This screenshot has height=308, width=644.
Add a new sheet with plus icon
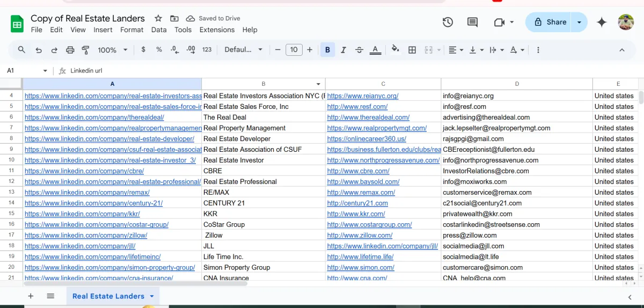coord(31,296)
